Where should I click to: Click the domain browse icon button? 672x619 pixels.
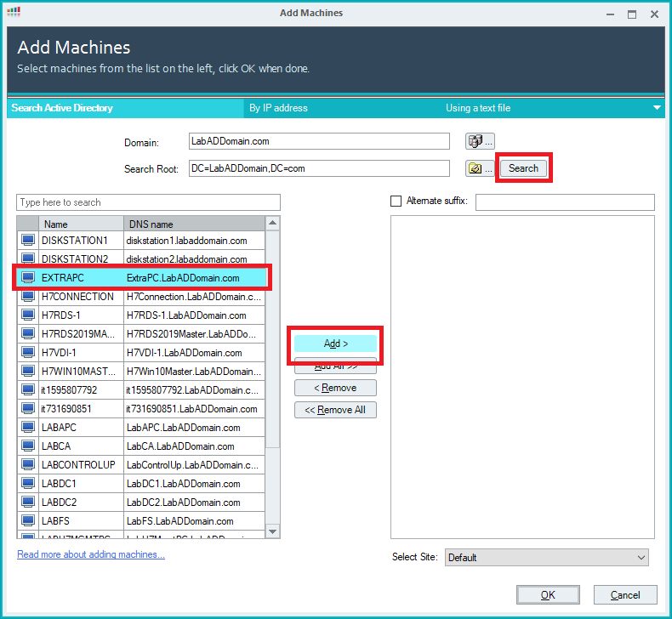pos(479,141)
